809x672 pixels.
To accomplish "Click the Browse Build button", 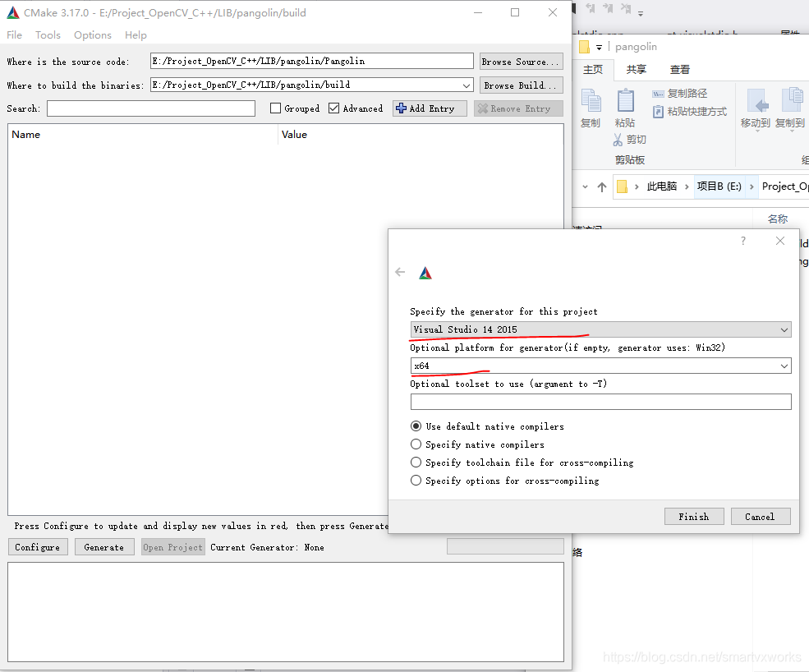I will pyautogui.click(x=521, y=85).
